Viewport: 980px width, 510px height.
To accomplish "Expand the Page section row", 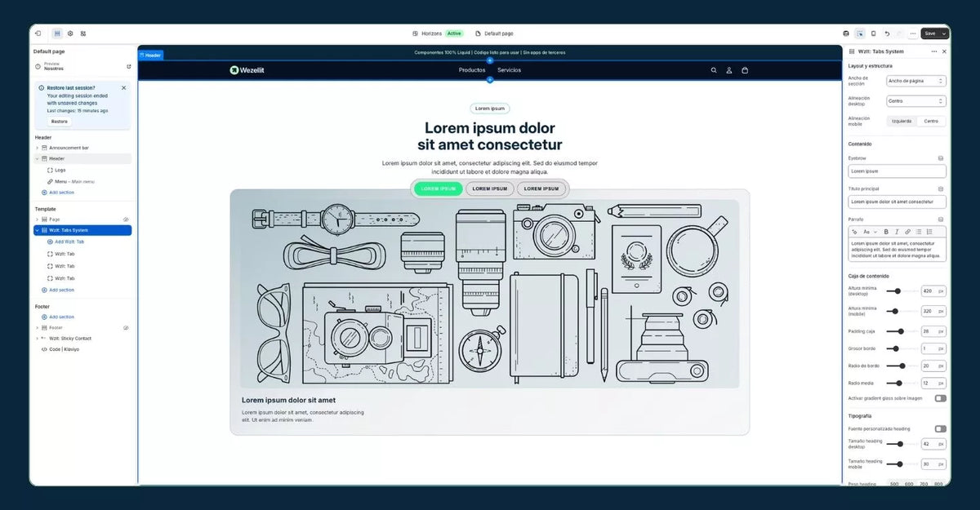I will (37, 220).
